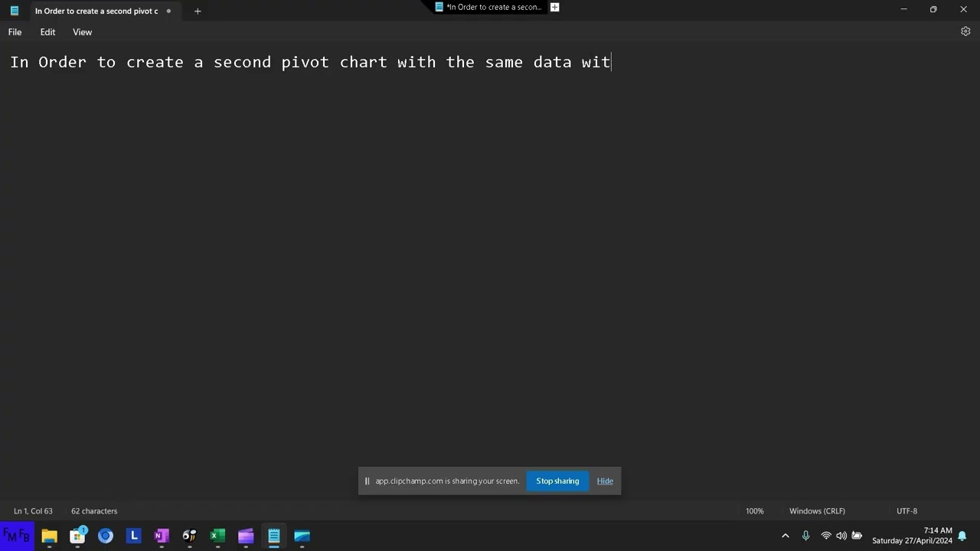
Task: Click Ln 1, Col 63 status indicator
Action: click(33, 510)
